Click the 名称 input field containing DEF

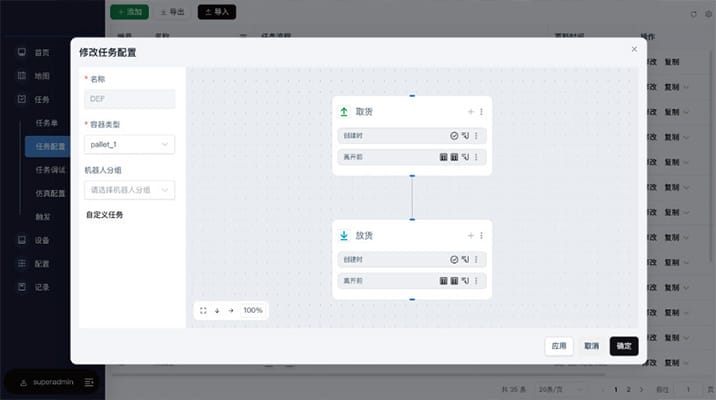130,99
